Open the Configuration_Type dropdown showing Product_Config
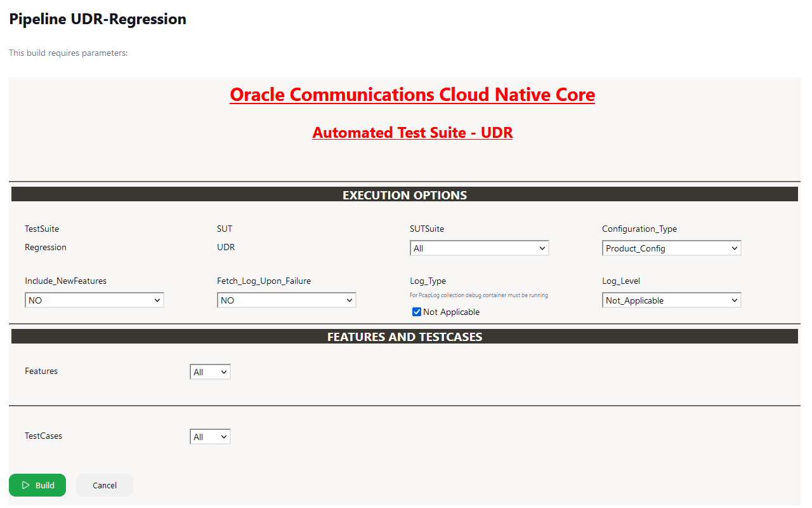The width and height of the screenshot is (812, 508). pyautogui.click(x=672, y=248)
